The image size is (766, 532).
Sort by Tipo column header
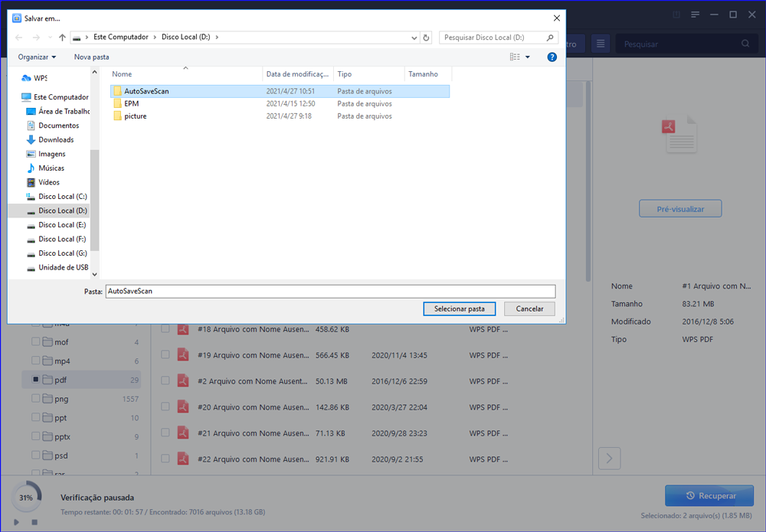coord(369,74)
